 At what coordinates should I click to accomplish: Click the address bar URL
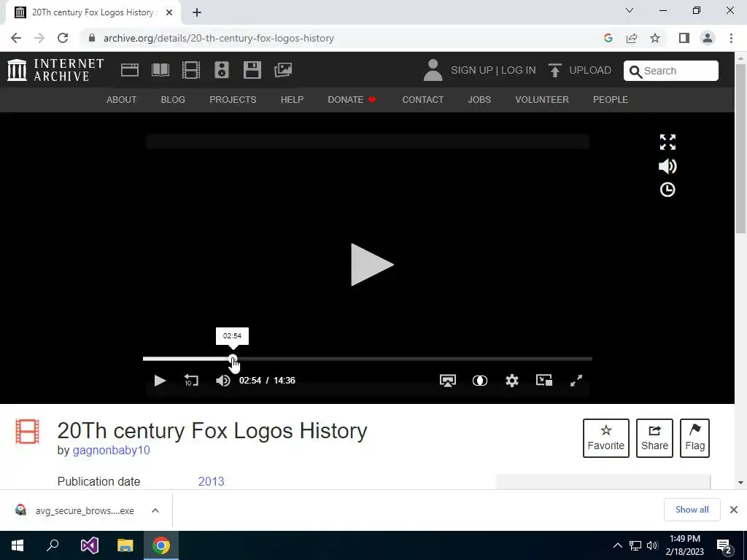coord(219,38)
